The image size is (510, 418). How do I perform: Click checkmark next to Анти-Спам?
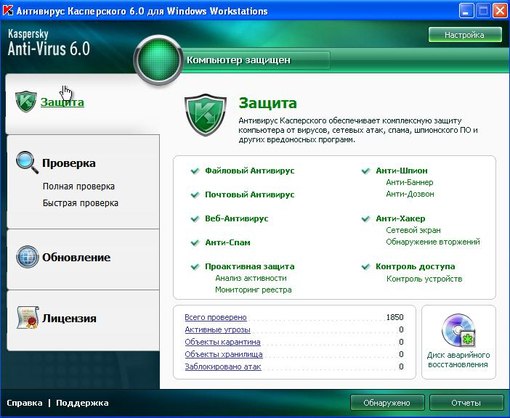coord(195,243)
